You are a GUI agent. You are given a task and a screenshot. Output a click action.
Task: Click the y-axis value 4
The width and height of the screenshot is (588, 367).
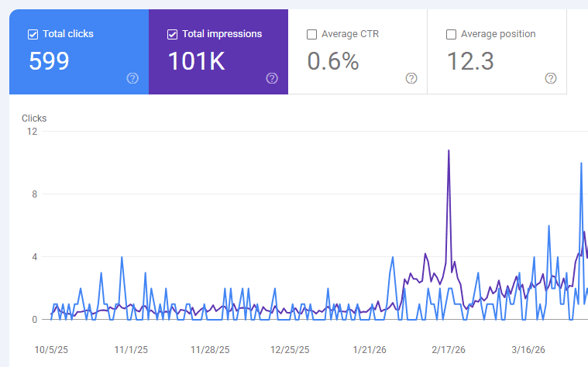click(x=35, y=257)
